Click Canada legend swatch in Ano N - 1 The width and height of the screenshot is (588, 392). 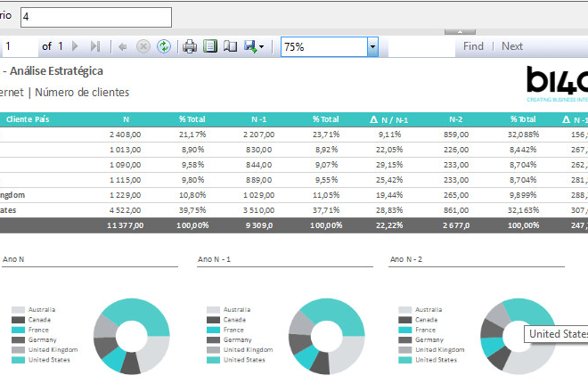click(x=213, y=320)
